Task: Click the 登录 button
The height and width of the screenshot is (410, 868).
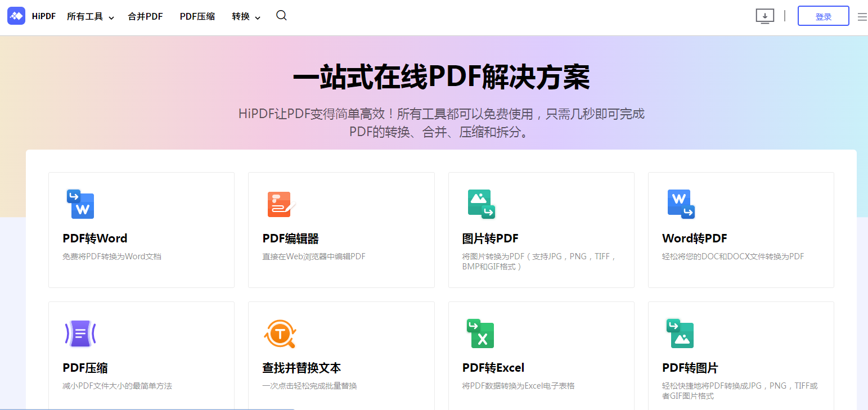Action: click(824, 16)
